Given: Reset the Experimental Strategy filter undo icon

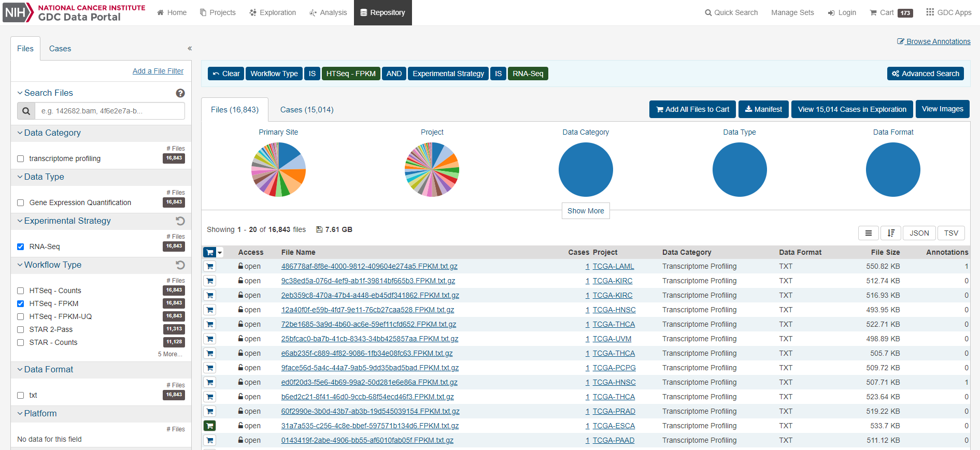Looking at the screenshot, I should pos(180,221).
